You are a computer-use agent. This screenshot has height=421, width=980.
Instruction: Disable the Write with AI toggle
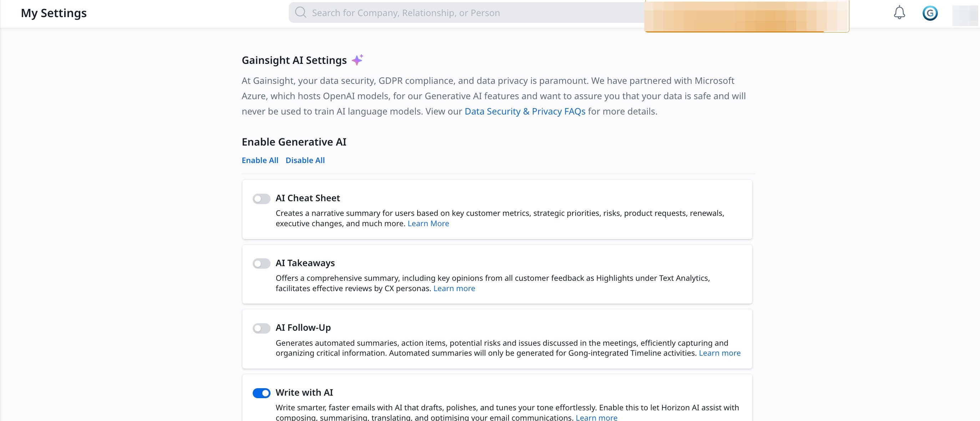261,393
